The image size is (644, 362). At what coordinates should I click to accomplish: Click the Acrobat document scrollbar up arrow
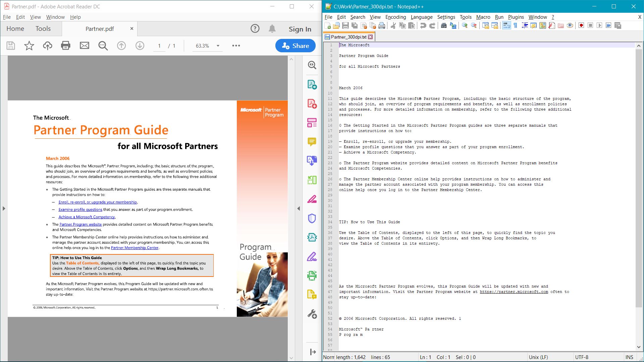[x=291, y=59]
